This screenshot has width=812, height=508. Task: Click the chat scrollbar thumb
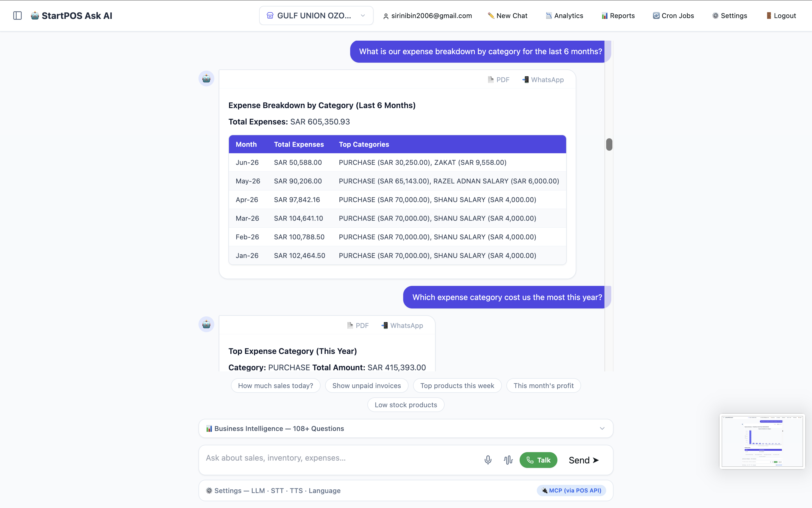[609, 144]
